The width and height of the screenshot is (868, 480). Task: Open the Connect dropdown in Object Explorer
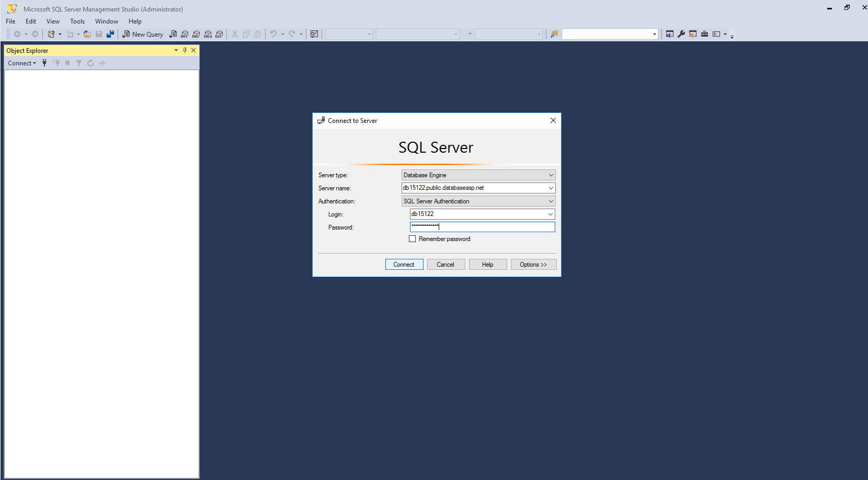22,63
